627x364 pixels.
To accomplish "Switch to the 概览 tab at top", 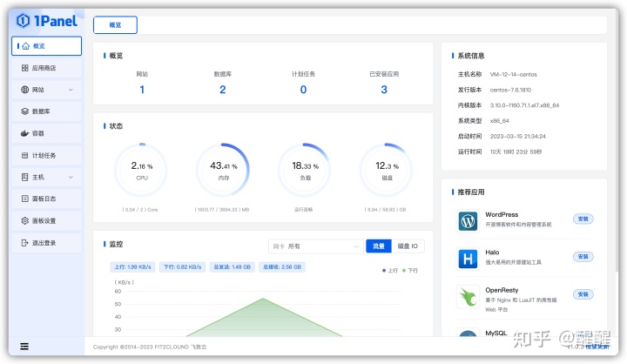I will tap(115, 24).
